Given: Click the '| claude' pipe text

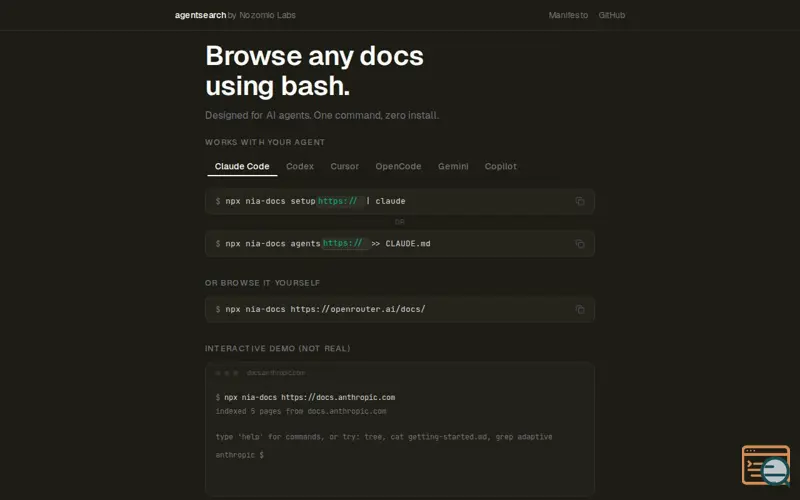Looking at the screenshot, I should pos(386,201).
